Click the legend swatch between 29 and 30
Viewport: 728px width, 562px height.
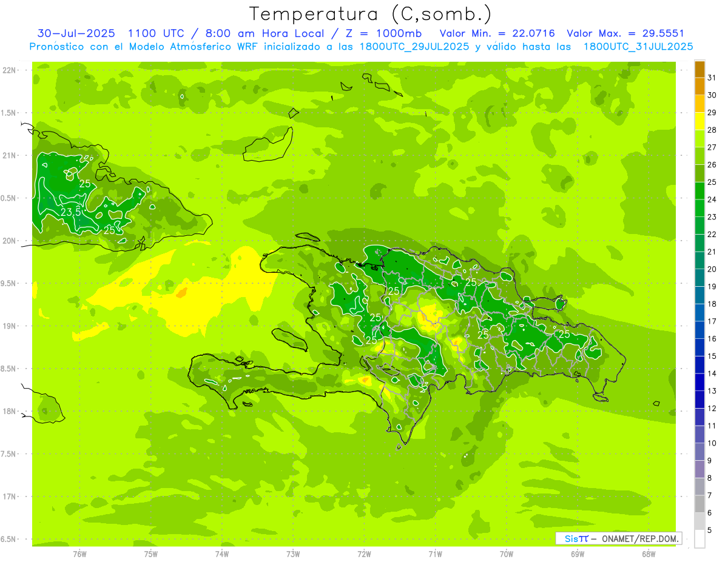[x=699, y=104]
